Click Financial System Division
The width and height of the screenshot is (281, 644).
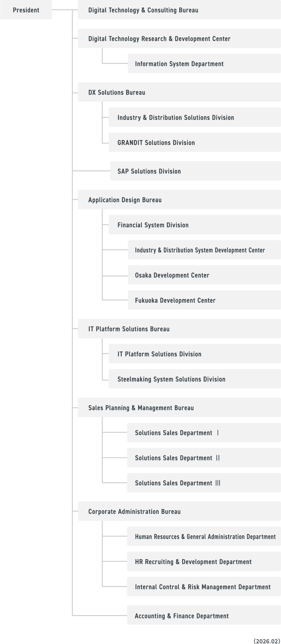coord(194,225)
